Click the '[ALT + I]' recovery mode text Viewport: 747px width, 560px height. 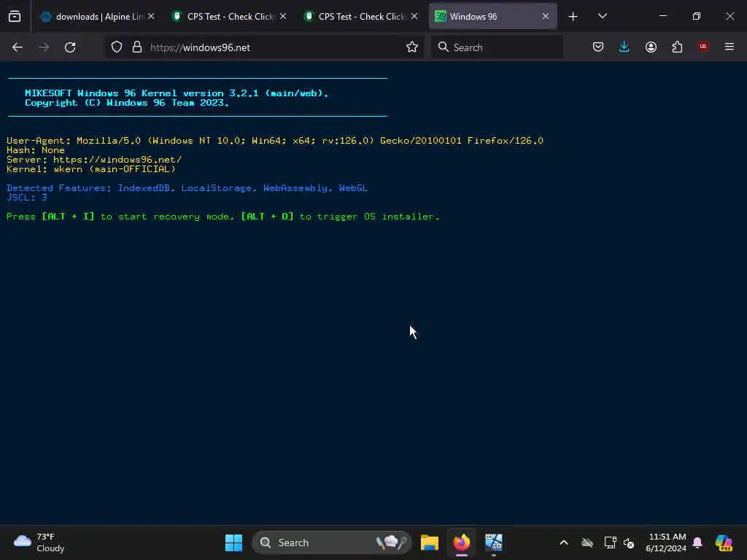(x=68, y=216)
